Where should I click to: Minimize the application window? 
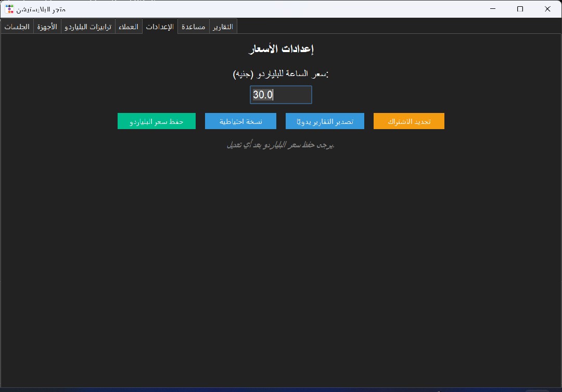click(492, 9)
